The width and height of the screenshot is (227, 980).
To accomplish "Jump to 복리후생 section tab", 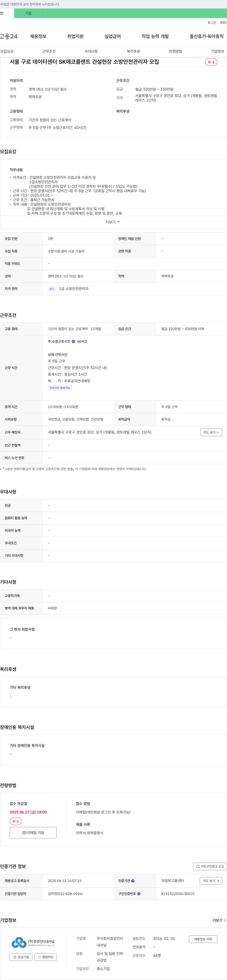I will 133,51.
